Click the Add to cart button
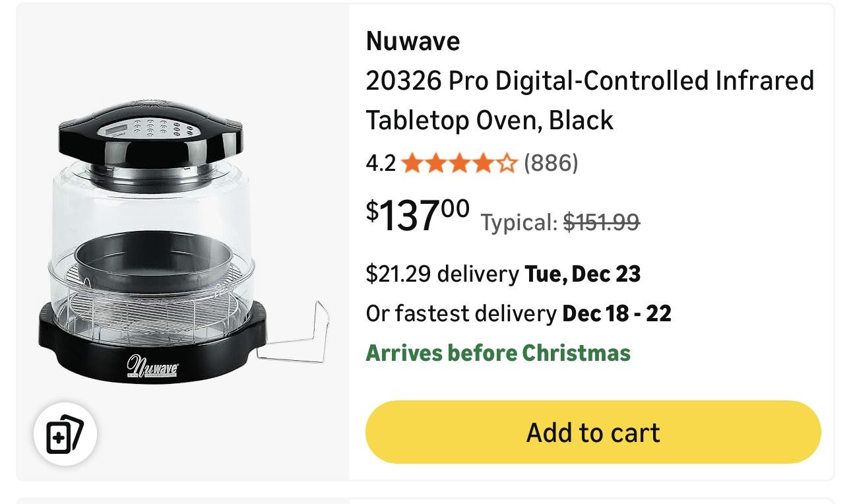 [x=592, y=432]
